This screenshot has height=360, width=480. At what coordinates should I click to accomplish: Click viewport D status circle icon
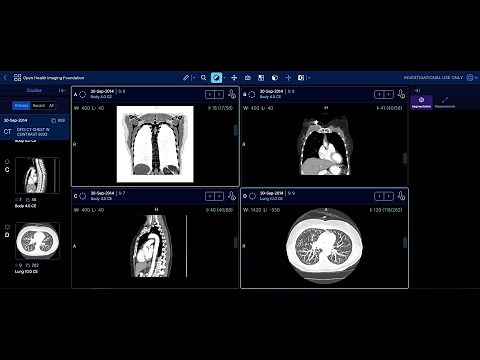252,196
